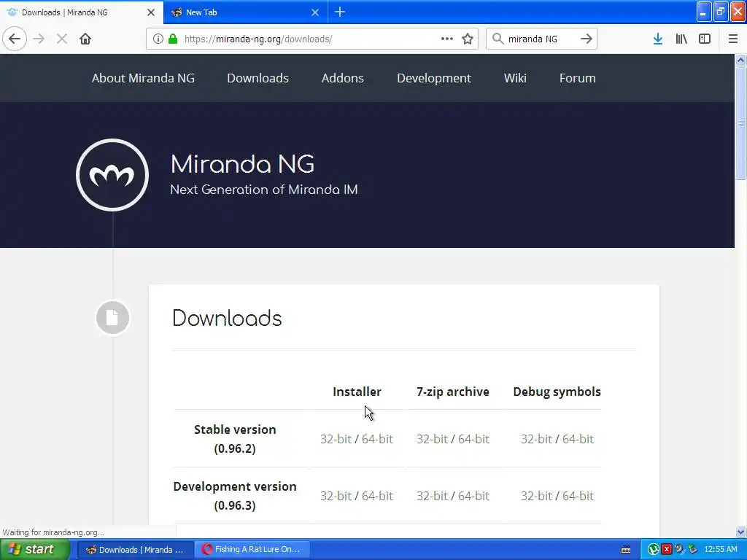
Task: Open the Forum navigation item
Action: [x=578, y=78]
